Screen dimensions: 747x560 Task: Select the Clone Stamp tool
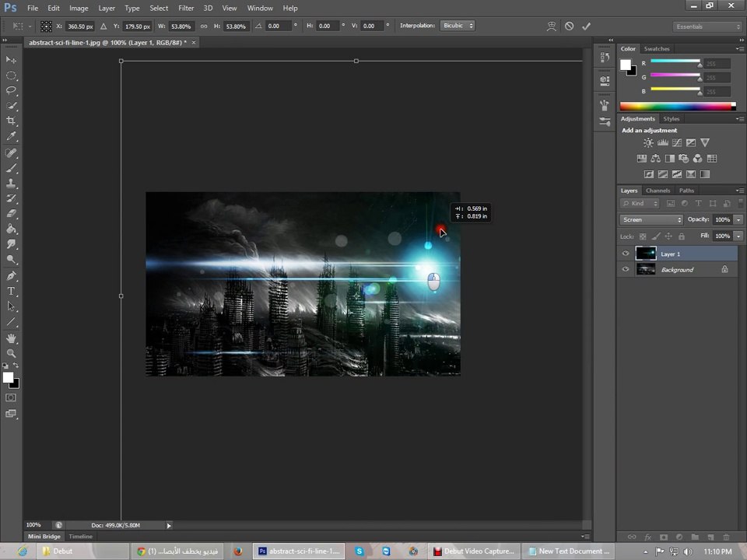click(11, 184)
